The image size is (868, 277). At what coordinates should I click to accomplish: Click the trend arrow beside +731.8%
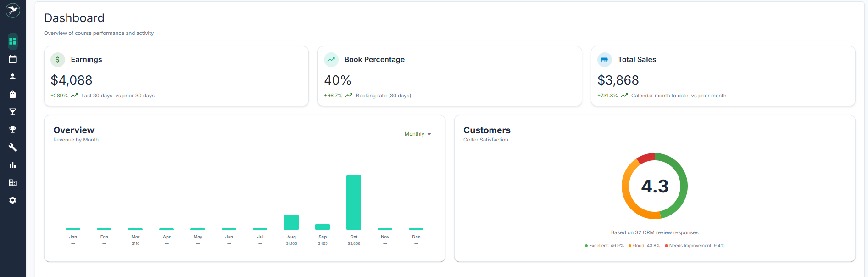[x=624, y=96]
